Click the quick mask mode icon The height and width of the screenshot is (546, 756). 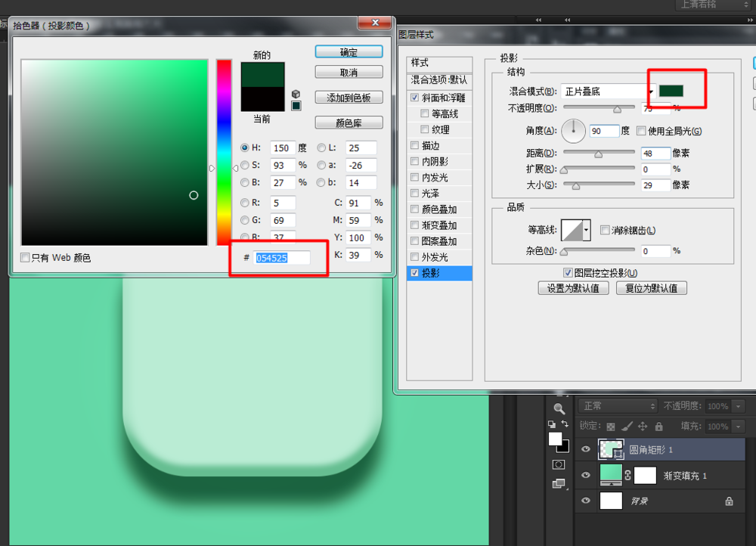559,465
